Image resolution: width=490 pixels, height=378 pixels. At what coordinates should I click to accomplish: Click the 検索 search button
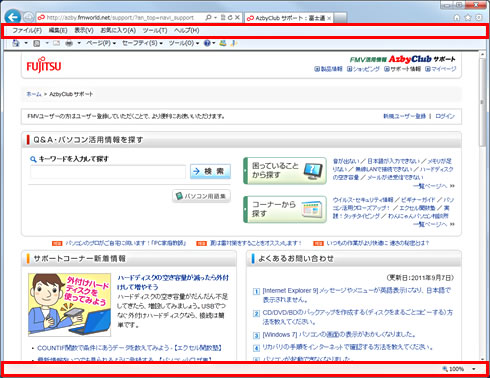click(x=210, y=171)
